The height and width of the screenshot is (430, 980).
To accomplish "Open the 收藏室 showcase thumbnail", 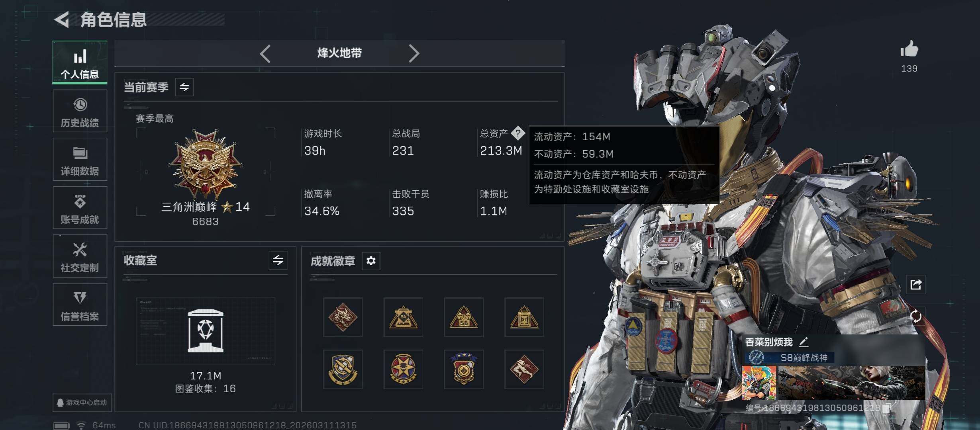I will [206, 331].
